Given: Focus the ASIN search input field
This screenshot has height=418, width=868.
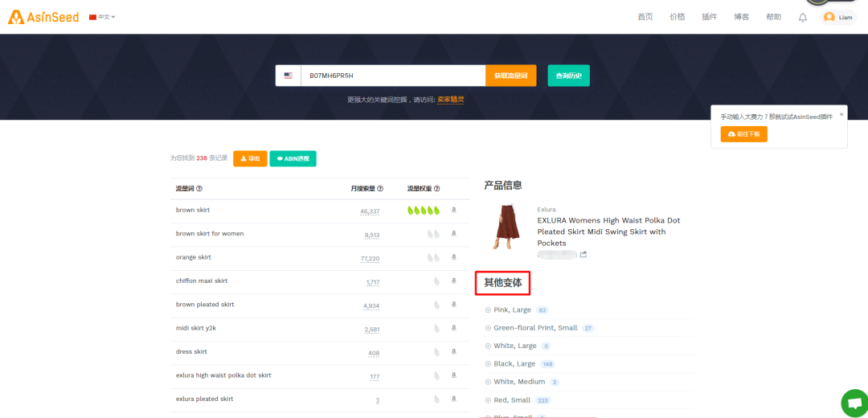Looking at the screenshot, I should click(x=393, y=76).
